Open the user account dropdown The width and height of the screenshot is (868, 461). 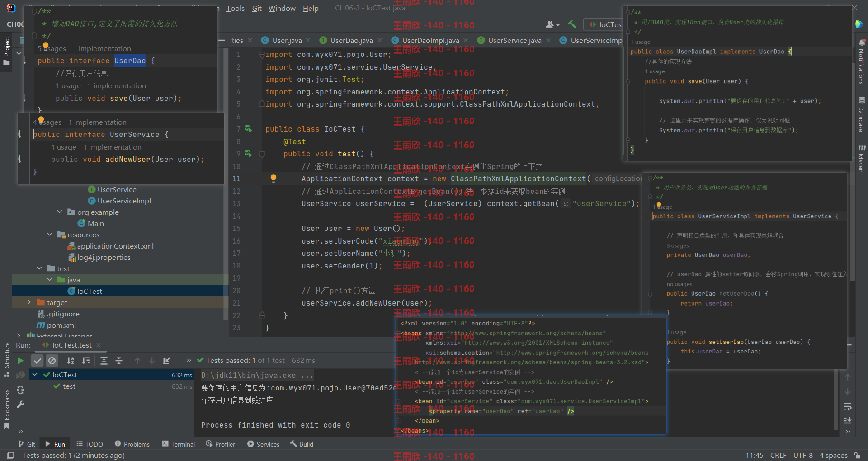[x=552, y=24]
